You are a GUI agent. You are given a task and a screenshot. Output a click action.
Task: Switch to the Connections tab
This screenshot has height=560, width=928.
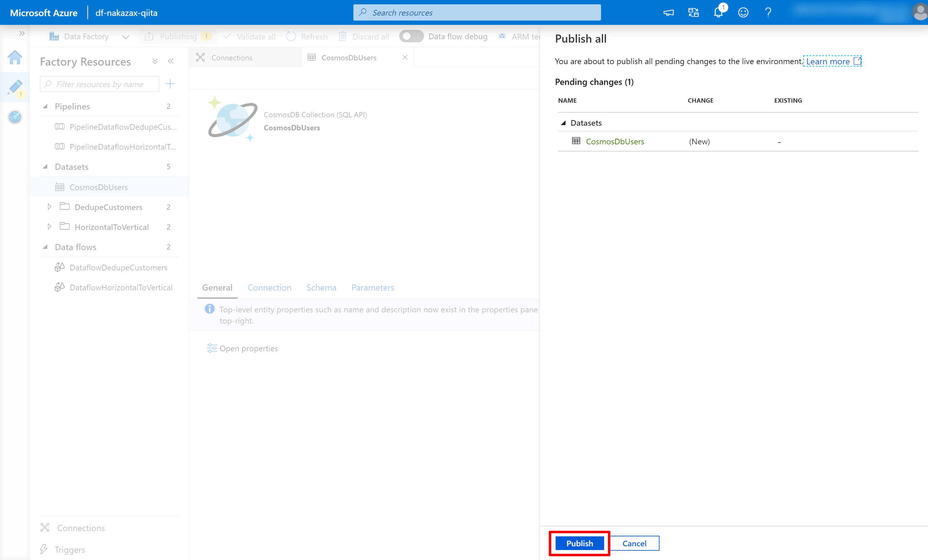(245, 58)
